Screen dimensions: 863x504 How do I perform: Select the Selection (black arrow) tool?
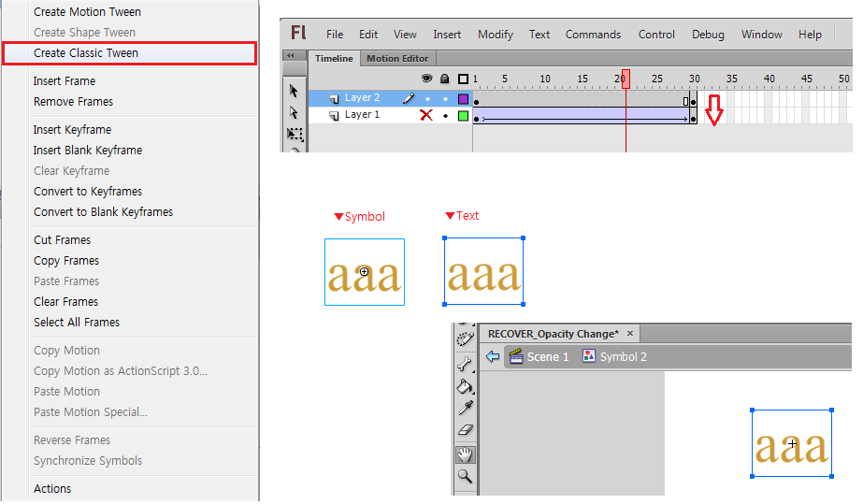pyautogui.click(x=294, y=91)
